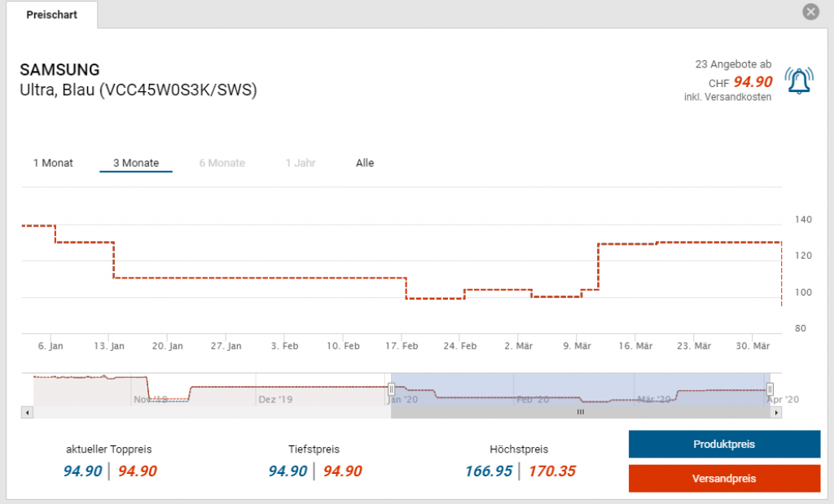Choose the 1 Jahr range option
Image resolution: width=834 pixels, height=504 pixels.
(x=301, y=163)
